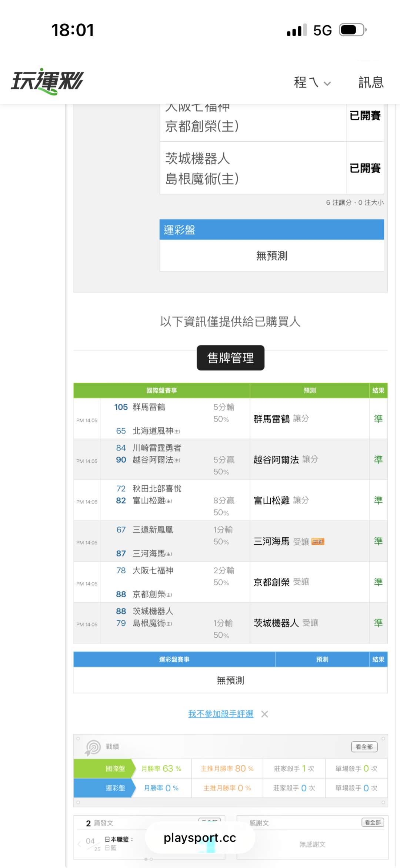Click the 運彩盤 section header bar
This screenshot has width=400, height=868.
click(x=271, y=230)
